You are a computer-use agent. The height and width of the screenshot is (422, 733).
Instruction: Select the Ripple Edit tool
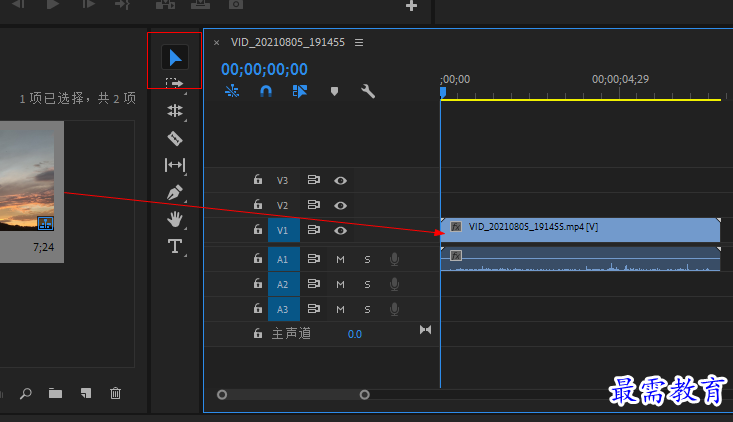pyautogui.click(x=175, y=111)
